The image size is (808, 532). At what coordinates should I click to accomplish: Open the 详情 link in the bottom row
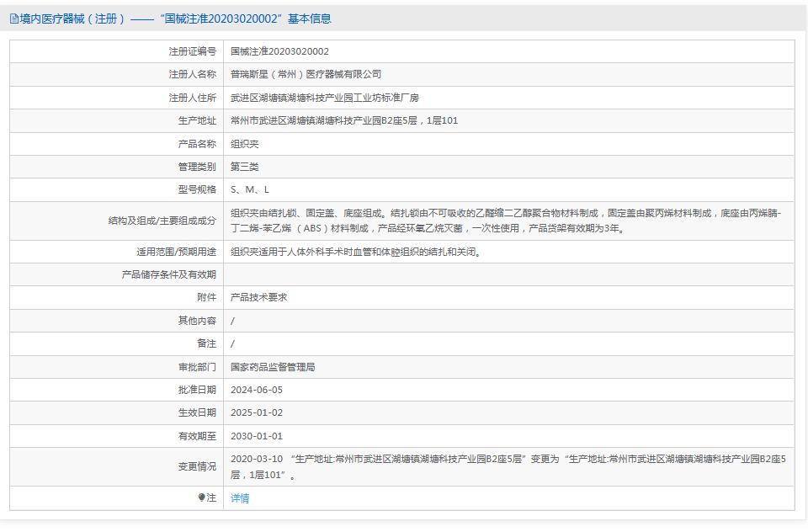pyautogui.click(x=242, y=497)
